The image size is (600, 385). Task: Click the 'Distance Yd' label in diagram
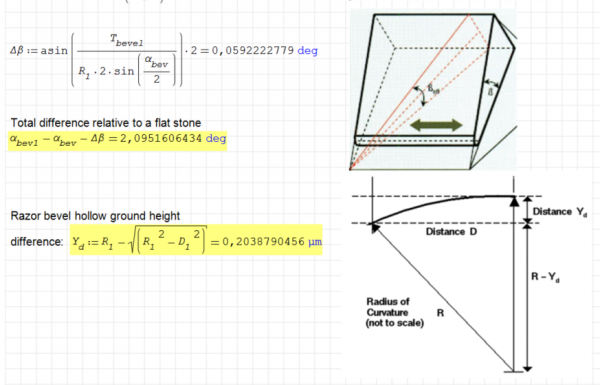click(559, 212)
